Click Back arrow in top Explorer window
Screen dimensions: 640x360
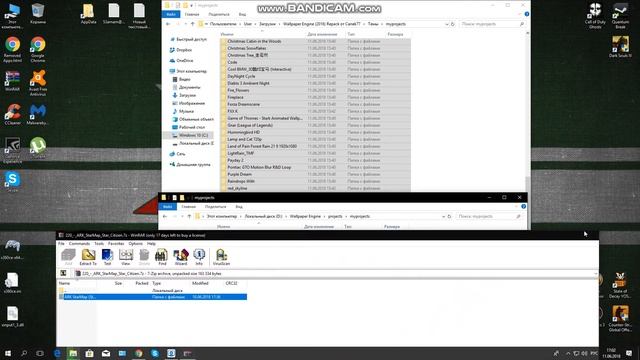coord(168,24)
